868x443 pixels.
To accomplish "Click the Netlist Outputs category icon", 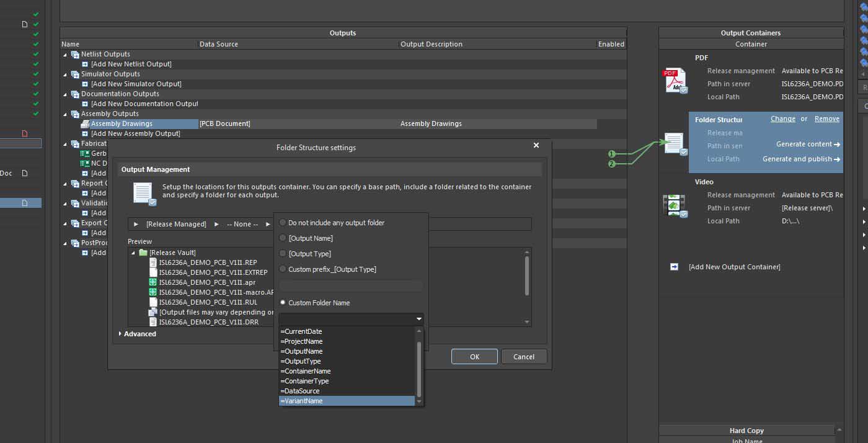I will pyautogui.click(x=75, y=55).
